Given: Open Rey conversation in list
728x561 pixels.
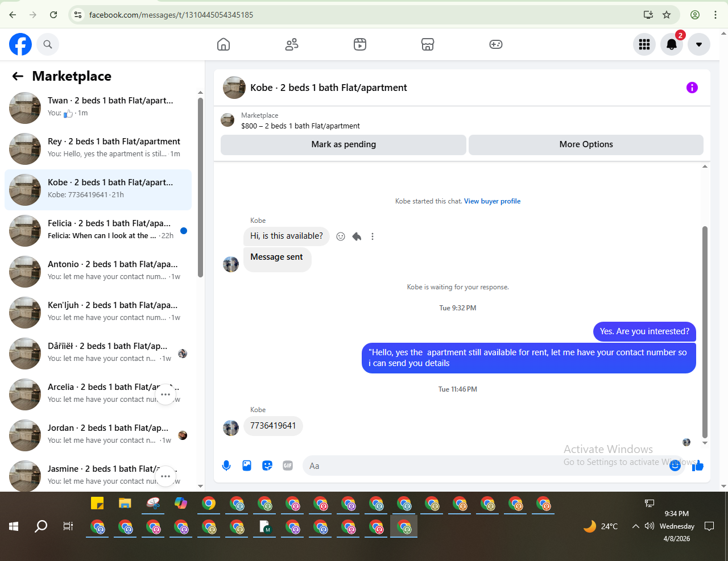Looking at the screenshot, I should point(98,149).
